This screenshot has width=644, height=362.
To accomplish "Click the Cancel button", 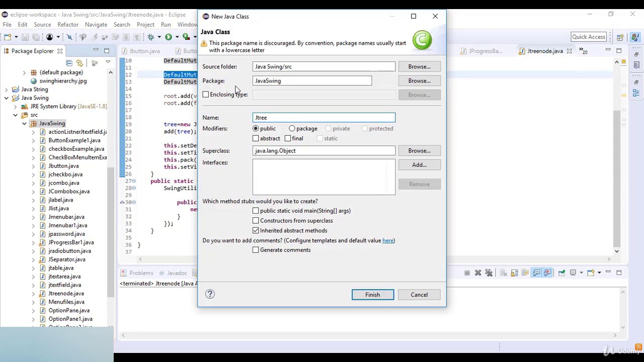I will point(419,295).
